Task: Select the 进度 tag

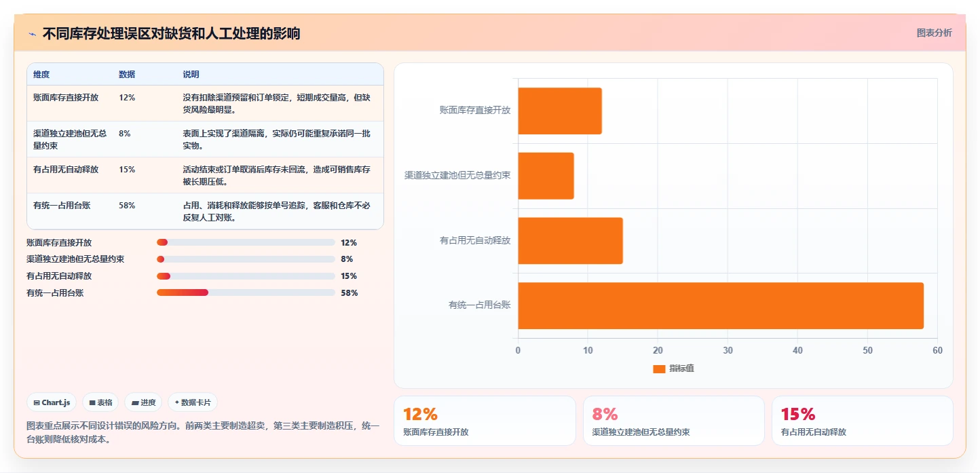Action: coord(143,402)
